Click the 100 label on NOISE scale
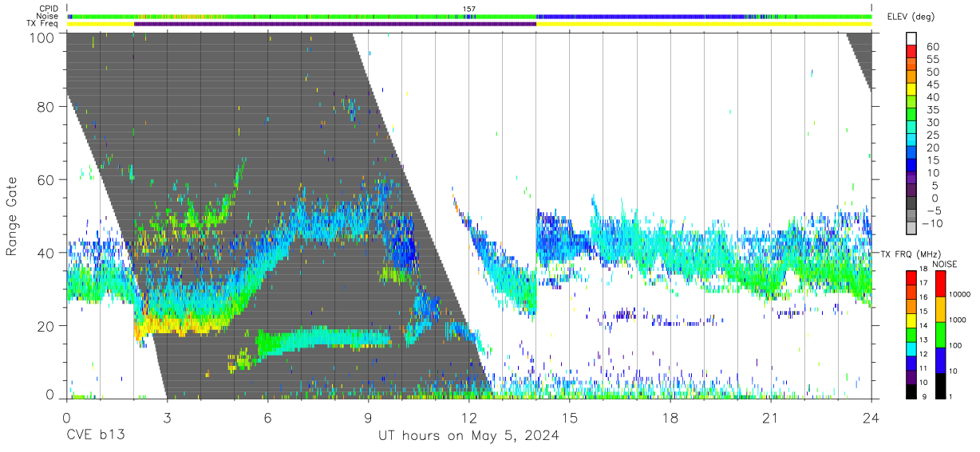Viewport: 980px width, 452px height. pyautogui.click(x=956, y=345)
